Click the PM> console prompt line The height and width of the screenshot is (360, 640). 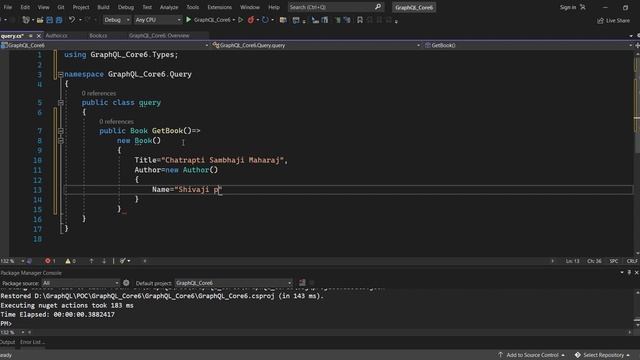click(x=6, y=324)
